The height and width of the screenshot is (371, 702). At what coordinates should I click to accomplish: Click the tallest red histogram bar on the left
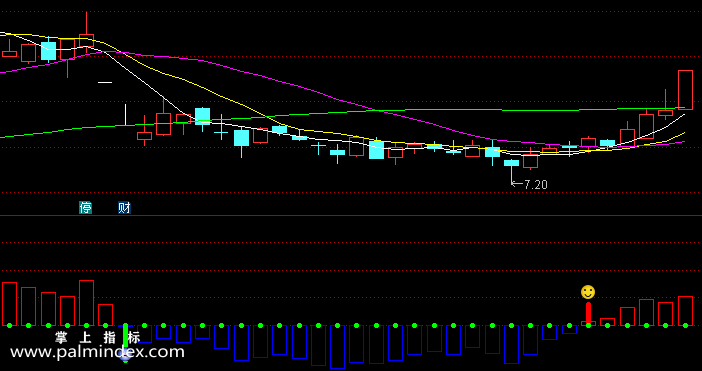coord(86,303)
